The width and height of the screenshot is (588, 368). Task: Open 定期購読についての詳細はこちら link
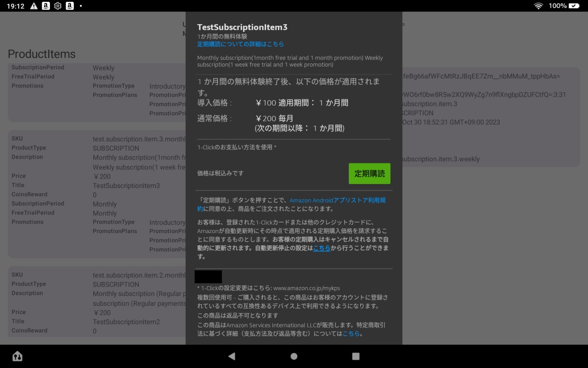pyautogui.click(x=241, y=44)
